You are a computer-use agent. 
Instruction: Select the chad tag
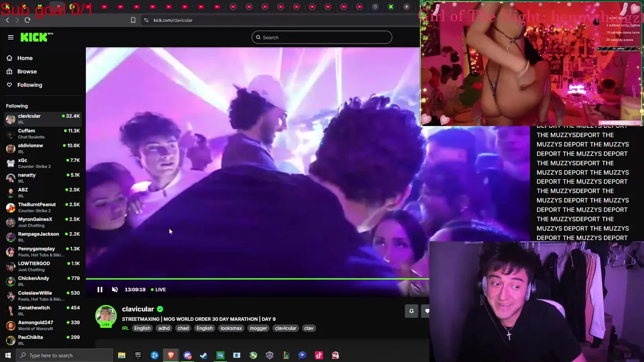point(183,328)
